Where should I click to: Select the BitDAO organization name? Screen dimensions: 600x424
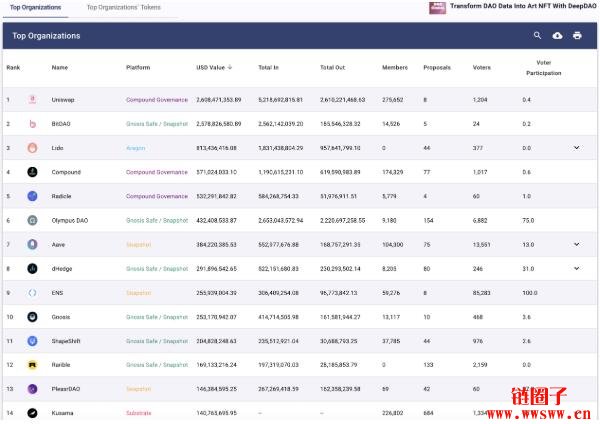click(x=61, y=124)
